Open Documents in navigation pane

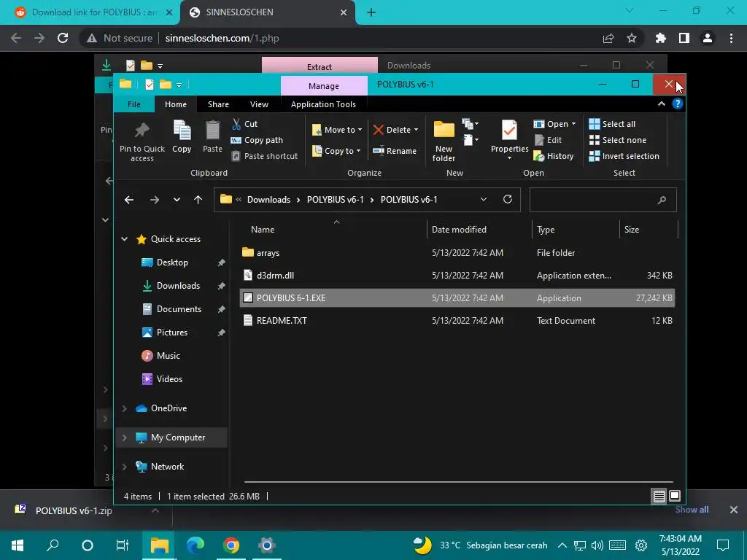179,309
